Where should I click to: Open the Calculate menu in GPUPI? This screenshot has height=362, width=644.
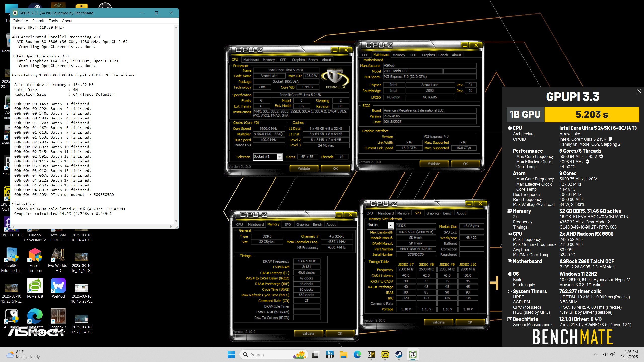pyautogui.click(x=20, y=21)
